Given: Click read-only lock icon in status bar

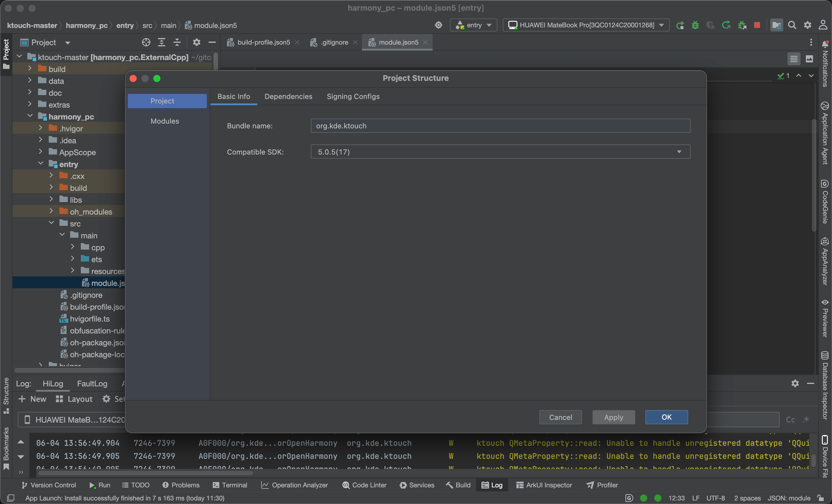Looking at the screenshot, I should click(x=820, y=498).
